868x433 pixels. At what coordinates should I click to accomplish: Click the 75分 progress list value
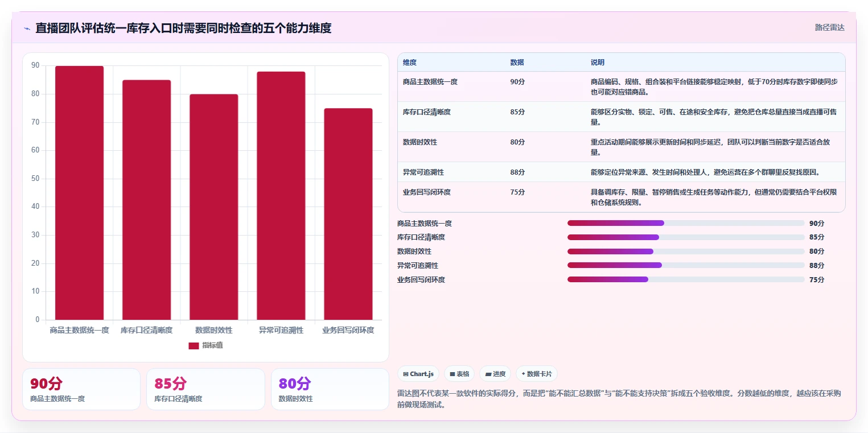tap(817, 280)
